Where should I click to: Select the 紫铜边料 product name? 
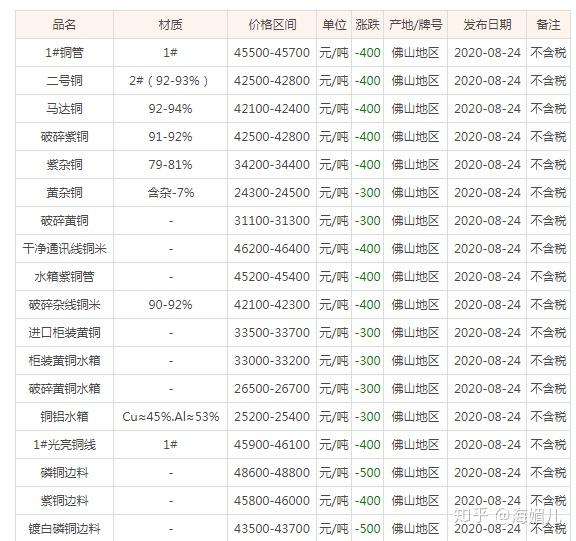pos(64,501)
